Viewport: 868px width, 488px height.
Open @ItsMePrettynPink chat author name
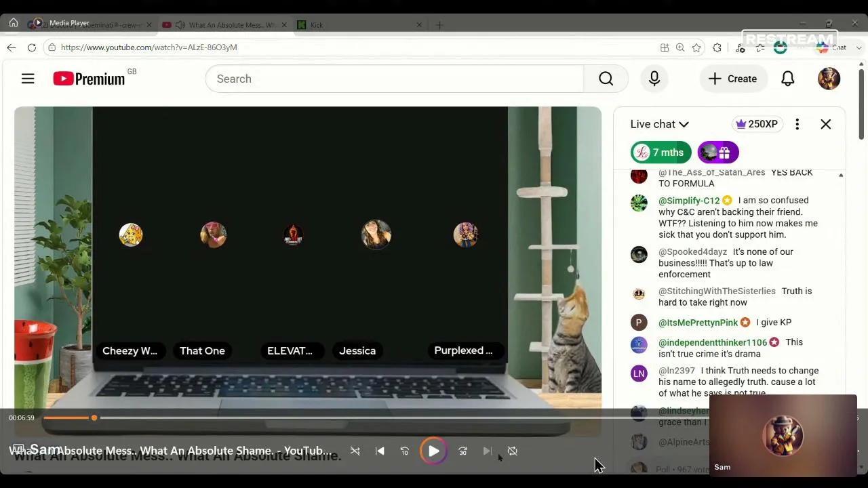click(698, 323)
